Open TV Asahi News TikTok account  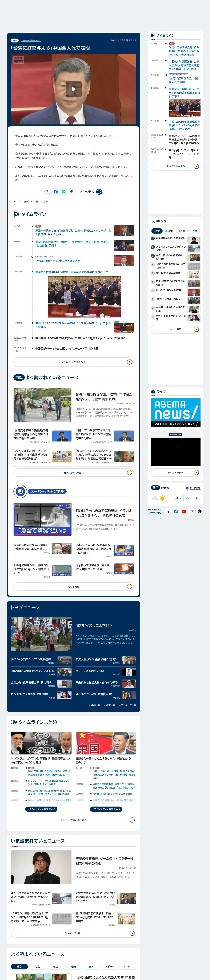[x=199, y=512]
